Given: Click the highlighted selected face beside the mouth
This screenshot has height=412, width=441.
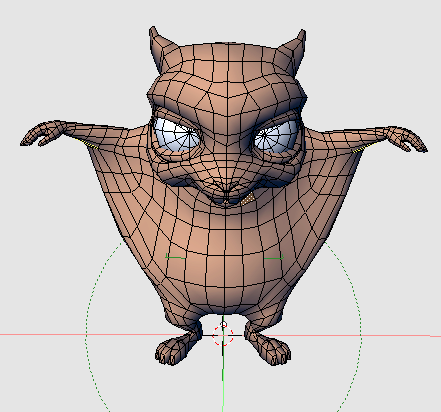Looking at the screenshot, I should [x=248, y=199].
